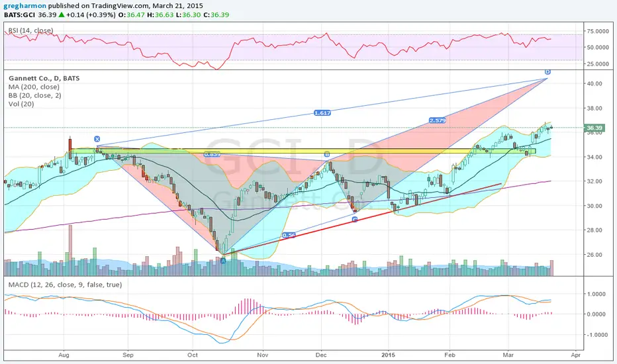Image resolution: width=617 pixels, height=364 pixels.
Task: Select the BB (20, close, 2) indicator label
Action: (34, 95)
